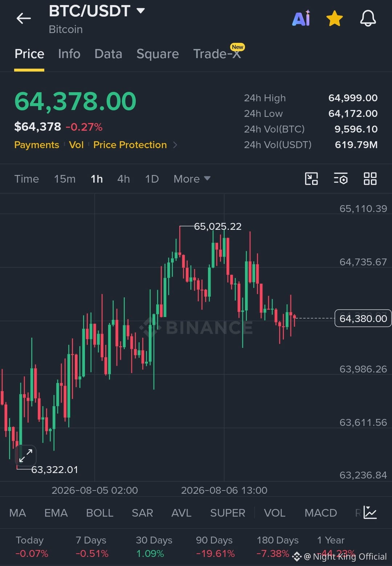Switch to the Price tab
This screenshot has height=566, width=392.
(x=29, y=54)
